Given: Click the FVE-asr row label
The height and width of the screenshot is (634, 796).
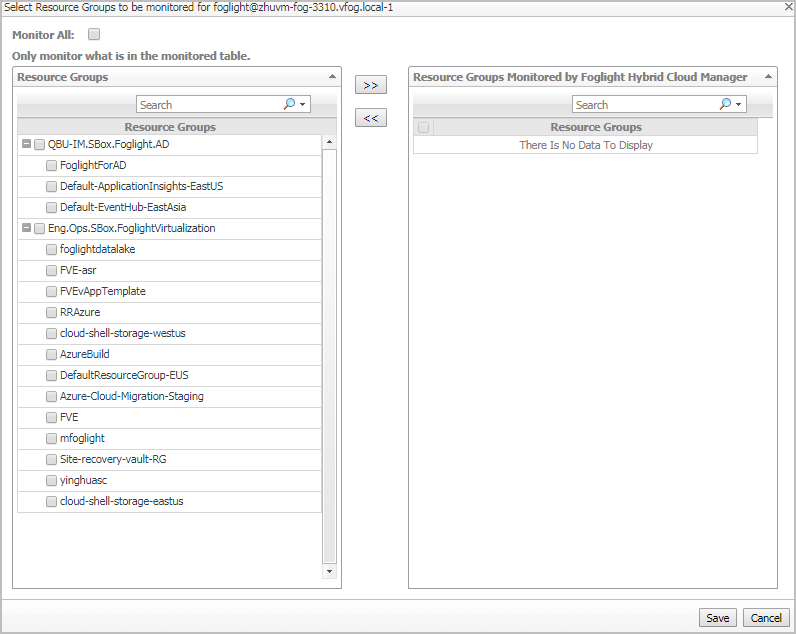Looking at the screenshot, I should (78, 271).
